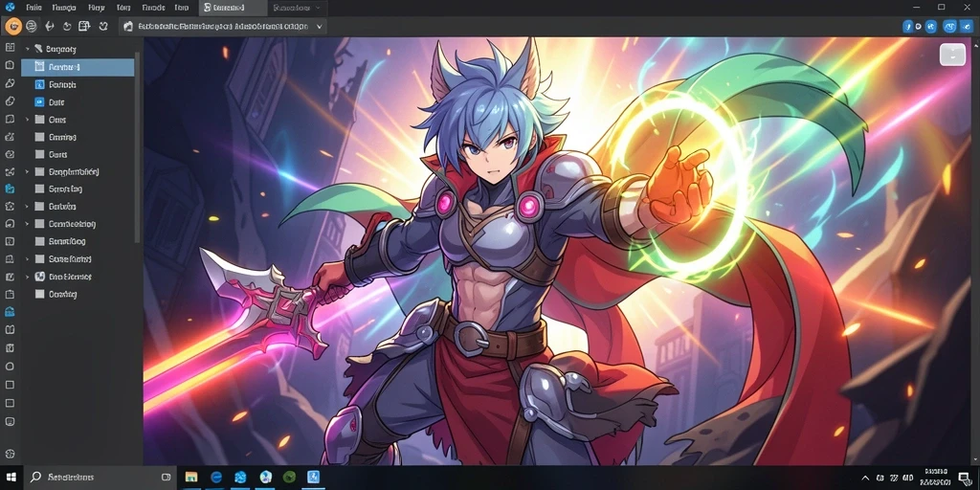Image resolution: width=980 pixels, height=490 pixels.
Task: Select the highlighted tree item in panel
Action: coord(78,67)
